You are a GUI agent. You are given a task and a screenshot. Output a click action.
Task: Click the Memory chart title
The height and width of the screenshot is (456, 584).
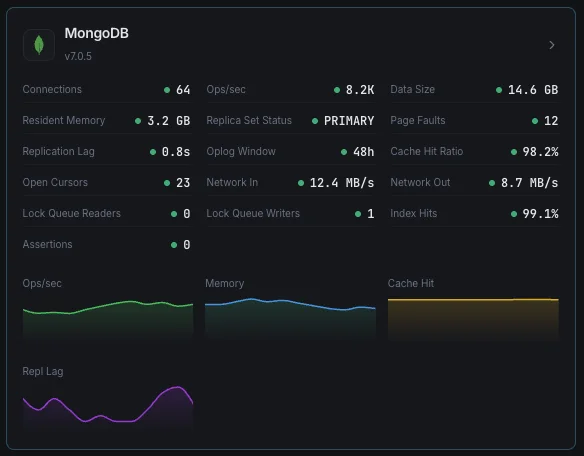(x=225, y=283)
